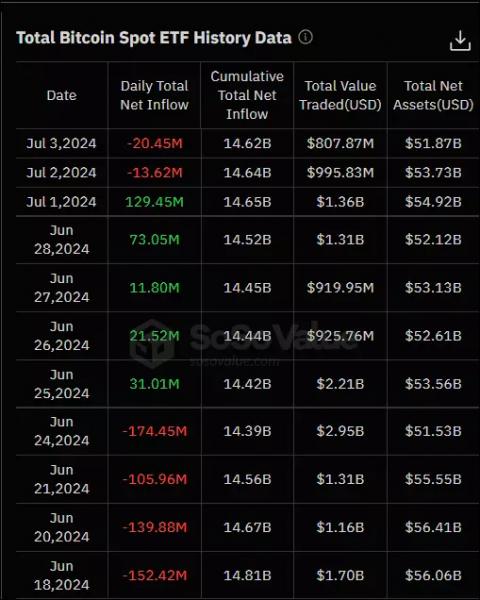Select the Daily Total Net Inflow header
This screenshot has height=600, width=480.
click(154, 95)
